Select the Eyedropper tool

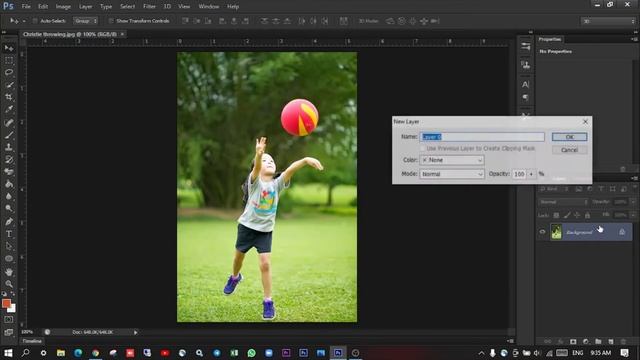(x=9, y=109)
